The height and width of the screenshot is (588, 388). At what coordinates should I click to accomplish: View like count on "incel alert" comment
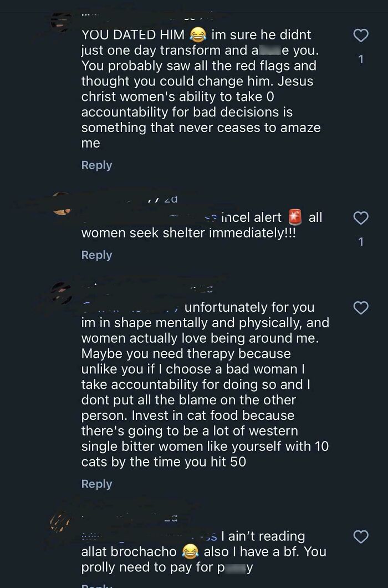pos(361,241)
